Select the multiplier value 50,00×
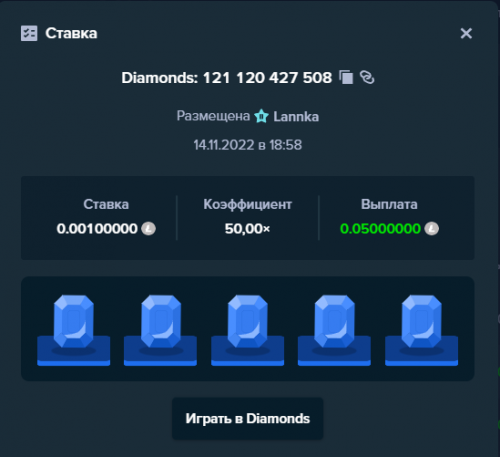The height and width of the screenshot is (457, 500). click(x=247, y=229)
